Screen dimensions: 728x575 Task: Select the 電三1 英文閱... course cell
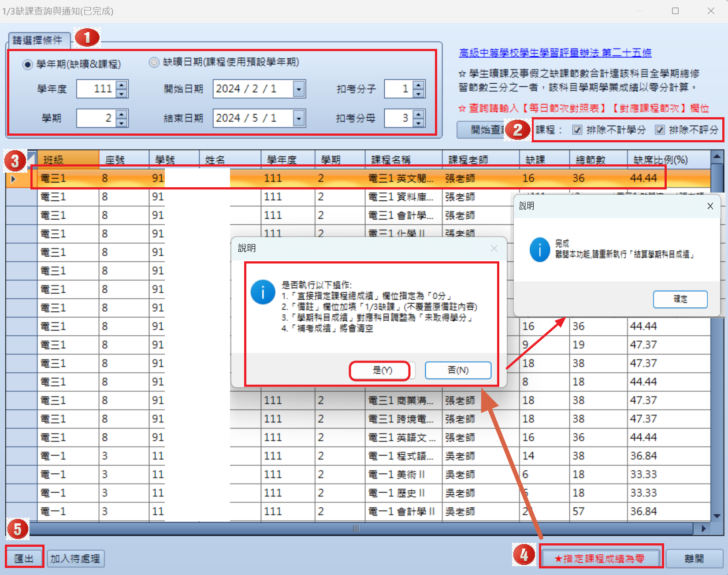(404, 178)
